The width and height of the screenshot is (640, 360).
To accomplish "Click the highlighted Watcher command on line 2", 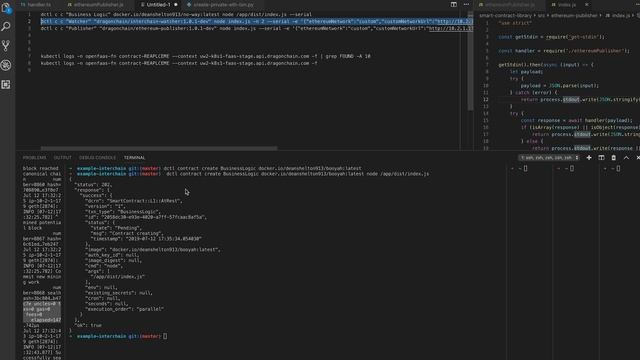I will (256, 21).
